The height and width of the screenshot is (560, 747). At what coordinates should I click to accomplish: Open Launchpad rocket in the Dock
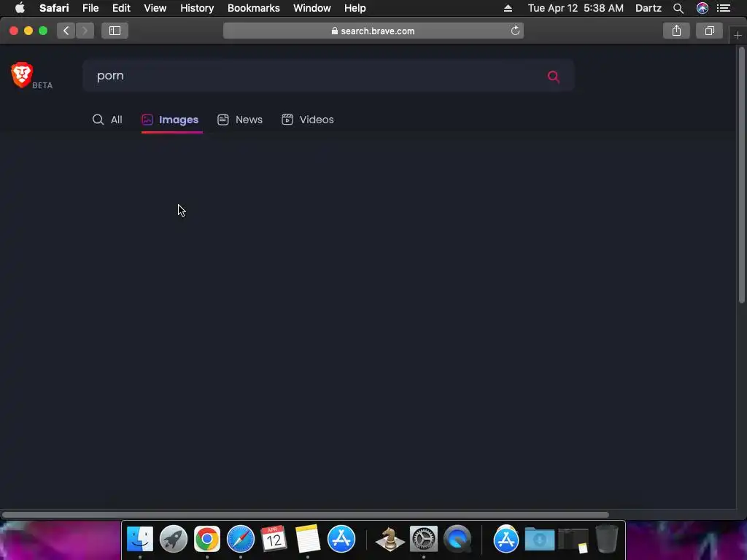pyautogui.click(x=174, y=539)
